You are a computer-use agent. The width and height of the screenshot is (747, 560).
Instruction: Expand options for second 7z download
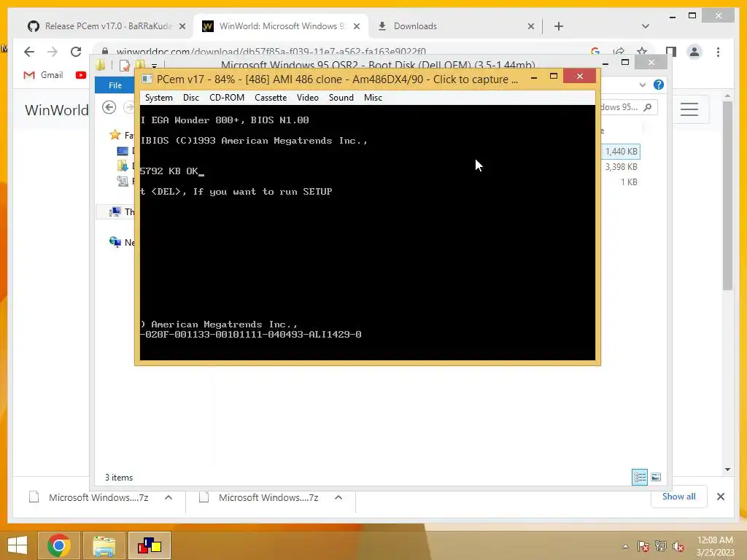338,497
